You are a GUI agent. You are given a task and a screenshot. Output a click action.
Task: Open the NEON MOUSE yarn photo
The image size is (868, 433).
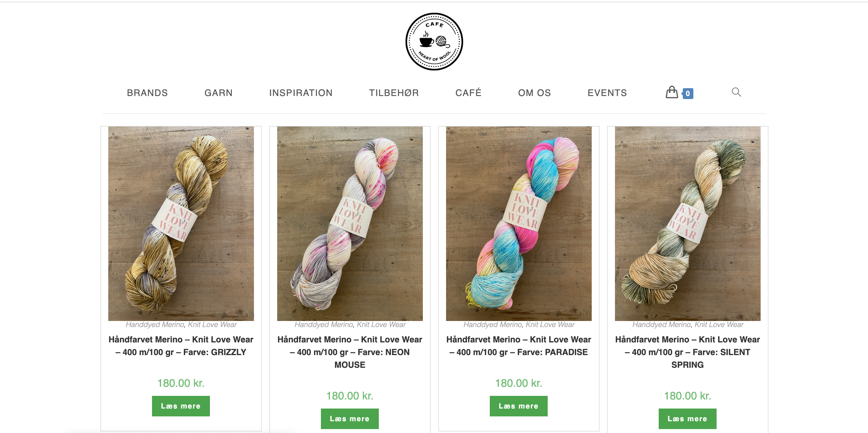[x=350, y=223]
